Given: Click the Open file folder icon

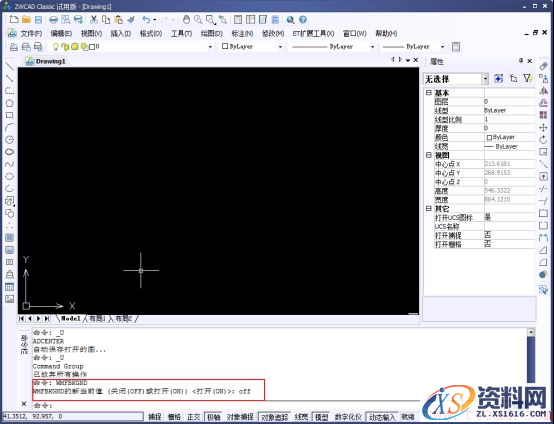Looking at the screenshot, I should [x=26, y=19].
